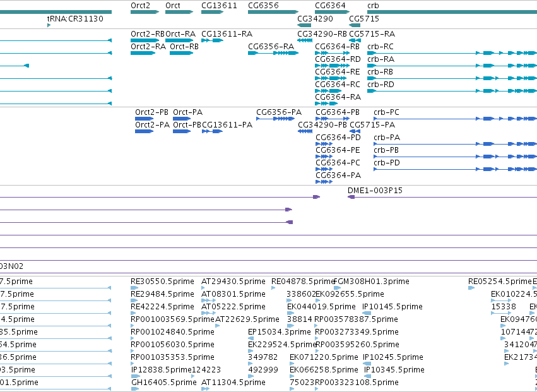Click protein CG6364-PA label
The image size is (537, 392).
click(338, 175)
